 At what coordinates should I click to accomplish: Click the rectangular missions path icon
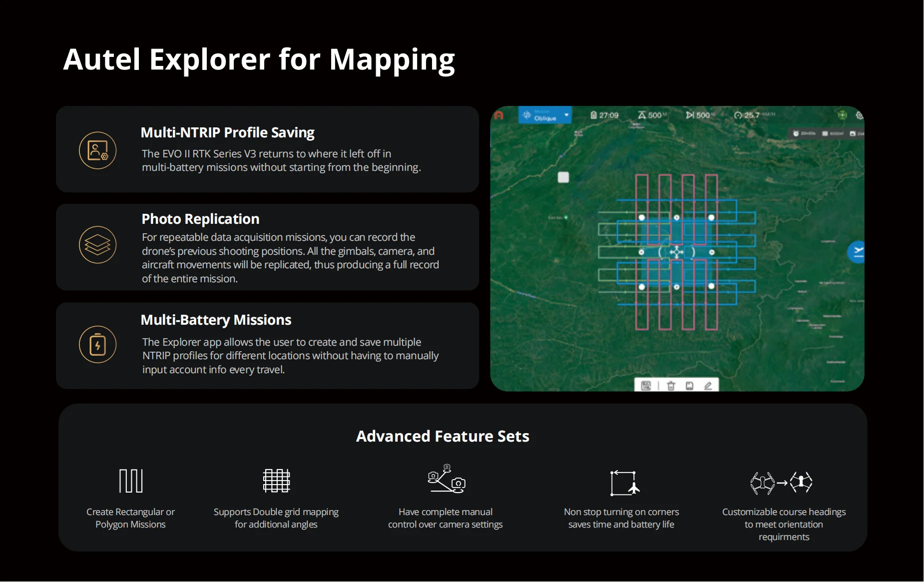click(131, 481)
